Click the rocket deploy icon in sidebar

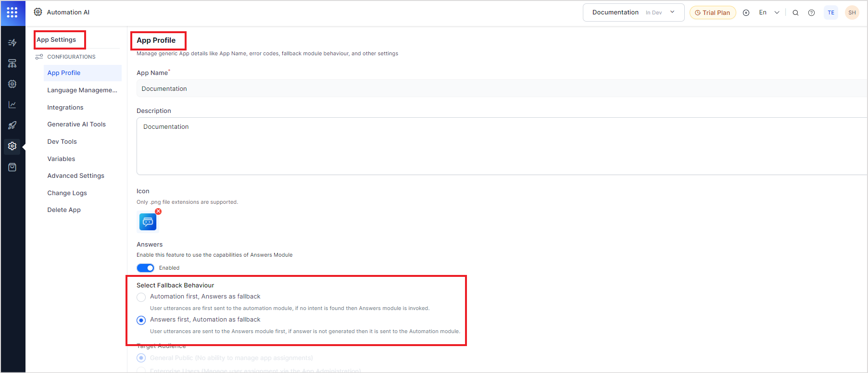point(13,125)
